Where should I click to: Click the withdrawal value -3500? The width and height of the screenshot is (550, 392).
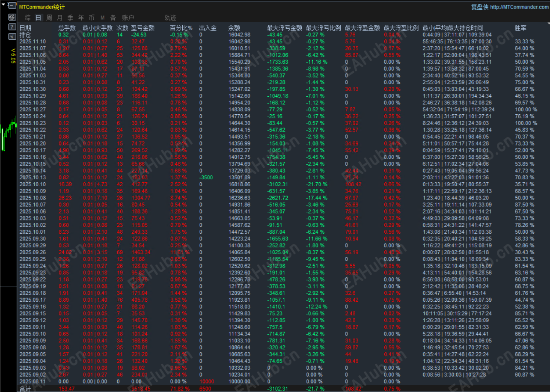206,178
